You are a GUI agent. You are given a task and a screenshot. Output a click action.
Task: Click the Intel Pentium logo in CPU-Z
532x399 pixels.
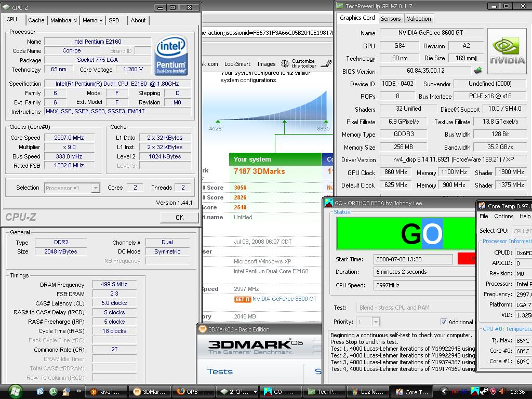coord(171,55)
